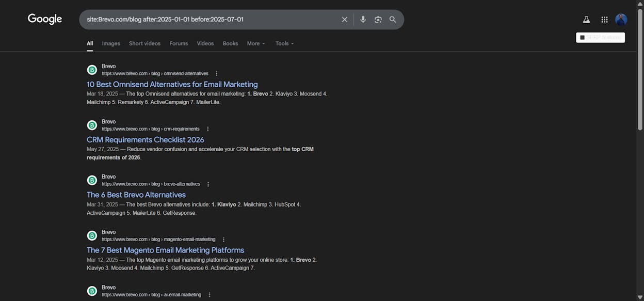This screenshot has height=301, width=644.
Task: Expand the More search filters dropdown
Action: pyautogui.click(x=256, y=43)
